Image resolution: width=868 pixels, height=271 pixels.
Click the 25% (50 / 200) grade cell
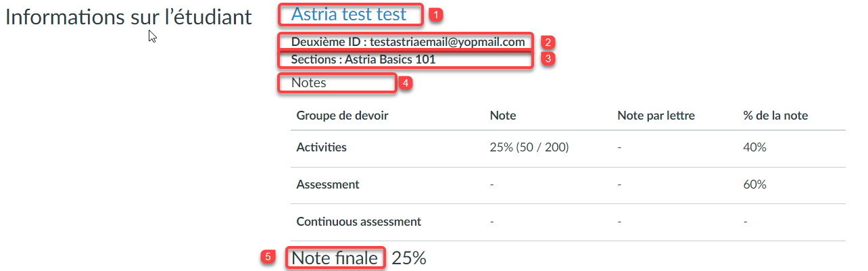(529, 147)
